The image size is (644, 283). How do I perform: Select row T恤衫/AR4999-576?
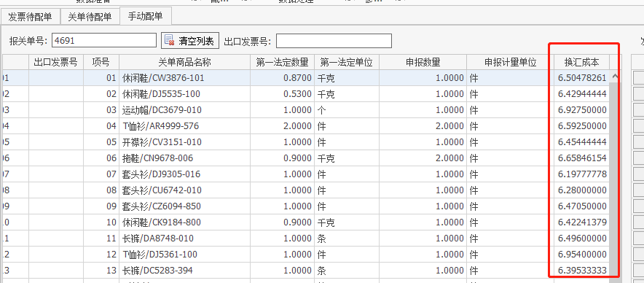coord(306,126)
